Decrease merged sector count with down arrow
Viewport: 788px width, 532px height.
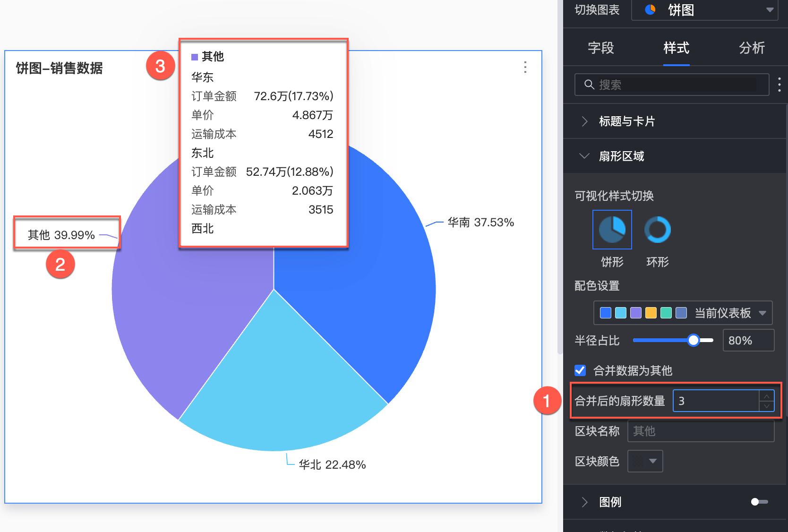coord(766,406)
